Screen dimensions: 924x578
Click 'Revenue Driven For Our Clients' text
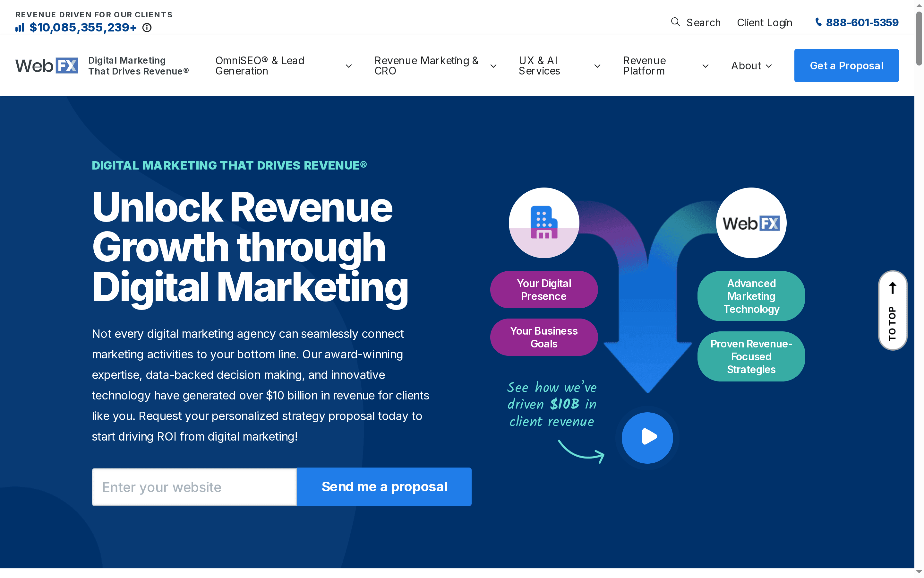tap(94, 14)
